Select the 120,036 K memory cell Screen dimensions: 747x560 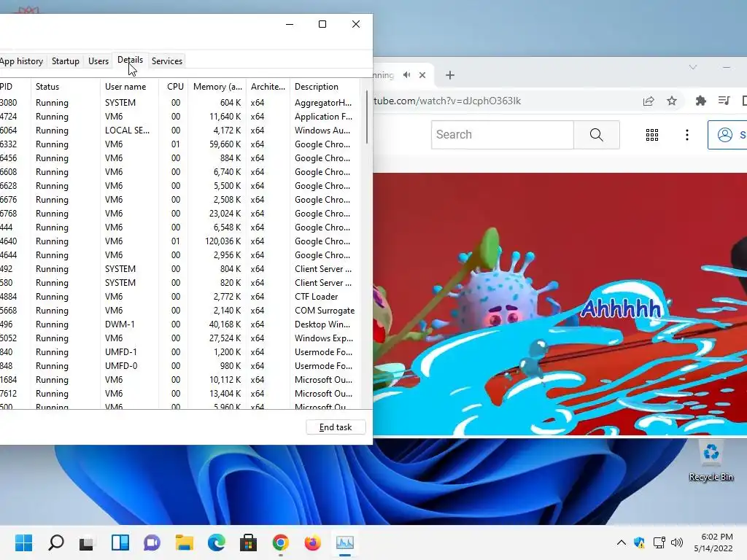click(x=222, y=241)
